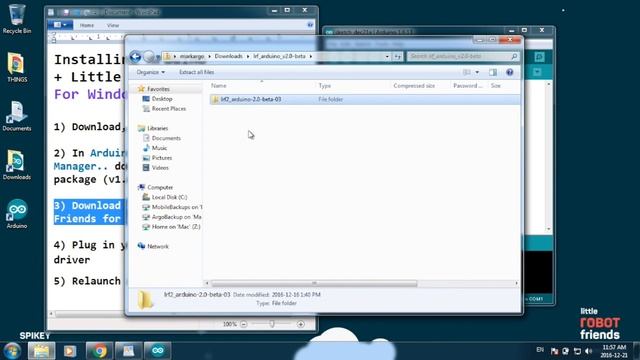Click the Explorer search field

pos(463,56)
